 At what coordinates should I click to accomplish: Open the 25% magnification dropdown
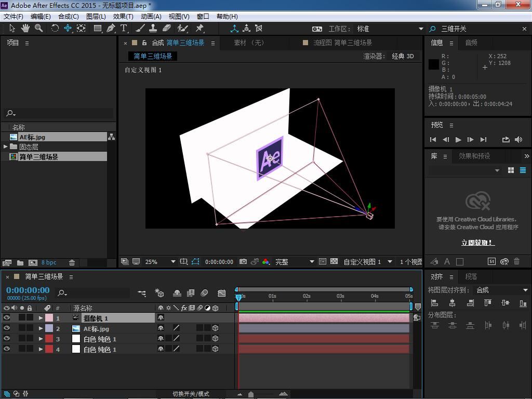click(160, 262)
